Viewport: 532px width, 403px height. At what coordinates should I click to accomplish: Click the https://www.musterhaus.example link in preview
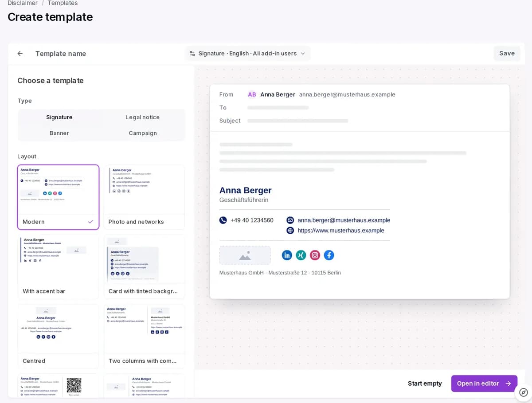341,231
